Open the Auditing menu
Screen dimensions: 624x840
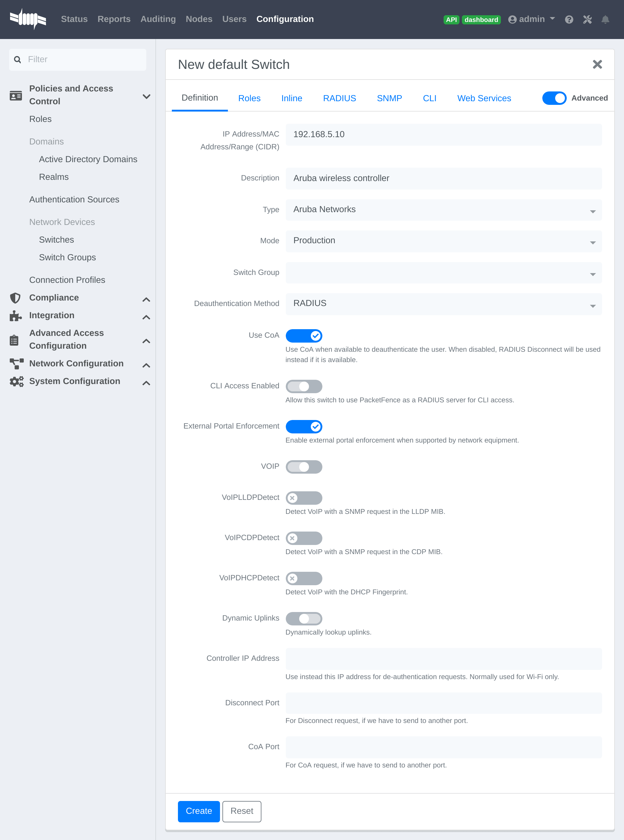158,19
